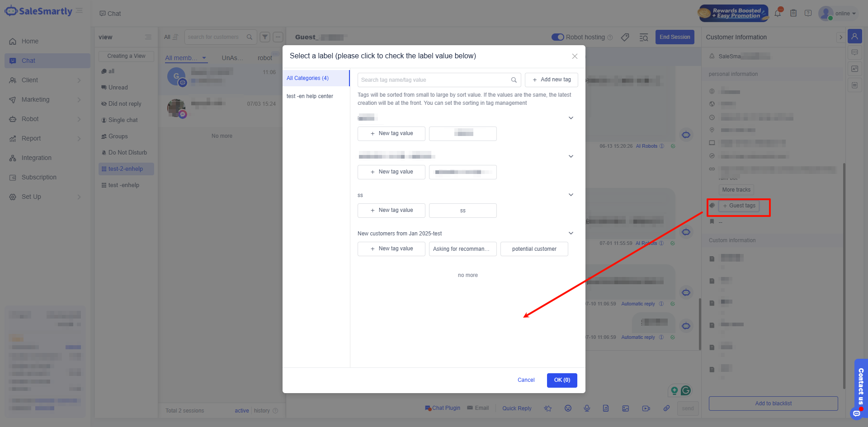Select the 'test -en help center' category
This screenshot has width=868, height=427.
pyautogui.click(x=310, y=96)
